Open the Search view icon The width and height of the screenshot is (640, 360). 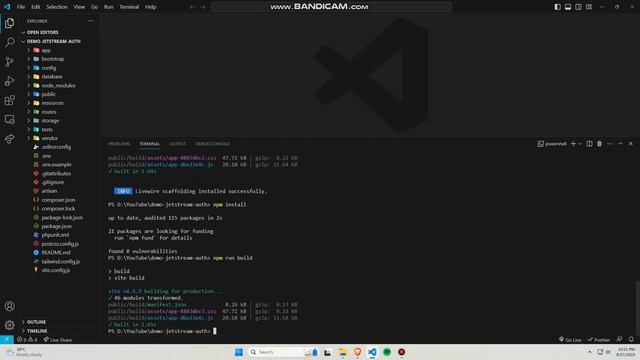tap(9, 42)
